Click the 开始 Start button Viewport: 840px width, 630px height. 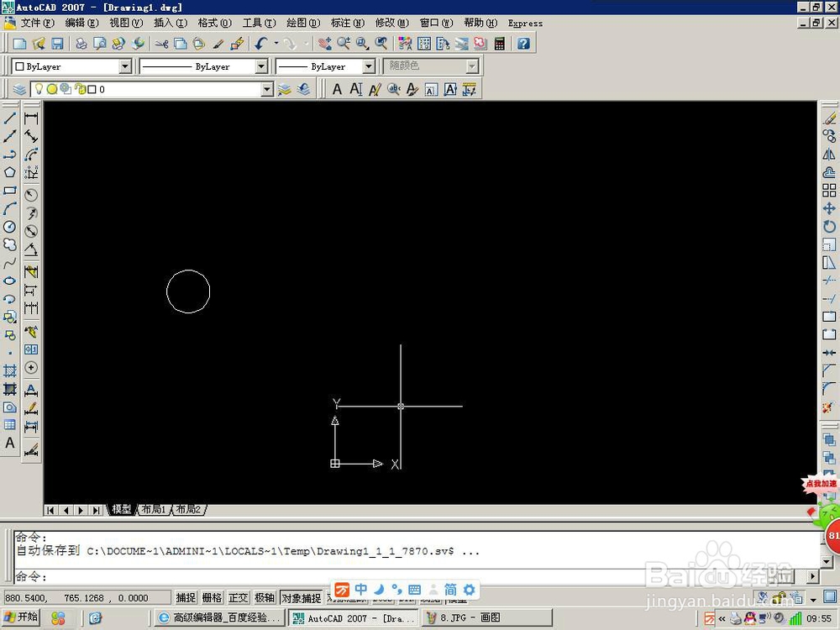coord(22,617)
